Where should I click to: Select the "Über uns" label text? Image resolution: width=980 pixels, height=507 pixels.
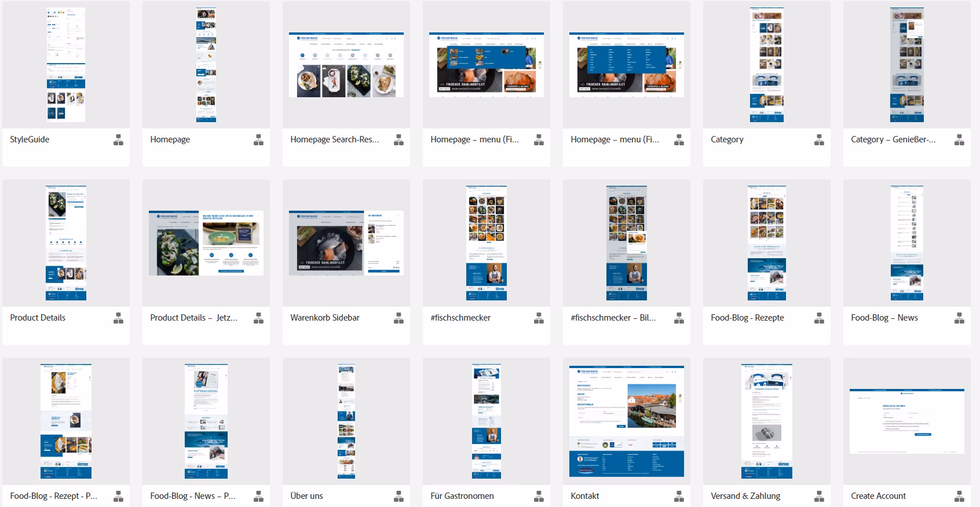(306, 496)
